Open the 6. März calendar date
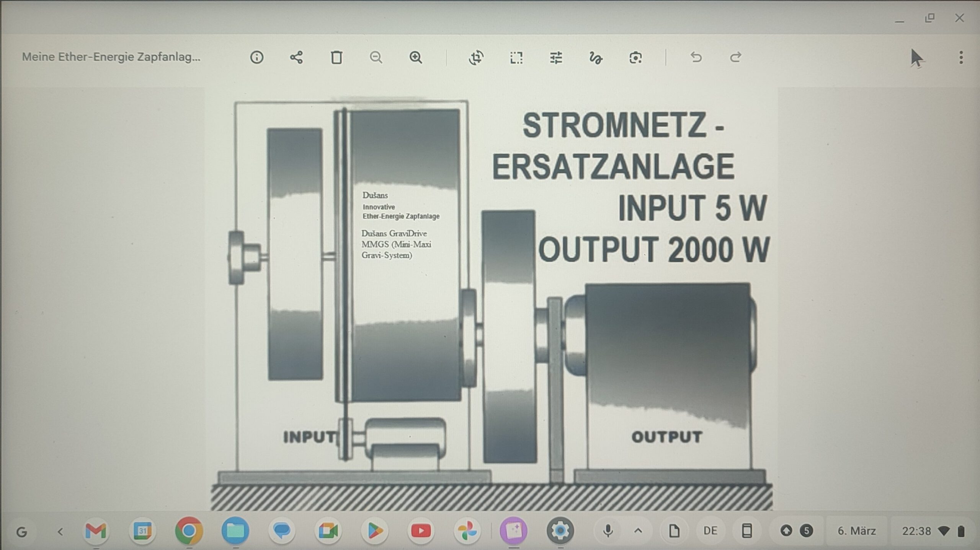Screen dimensions: 980x550 [857, 530]
